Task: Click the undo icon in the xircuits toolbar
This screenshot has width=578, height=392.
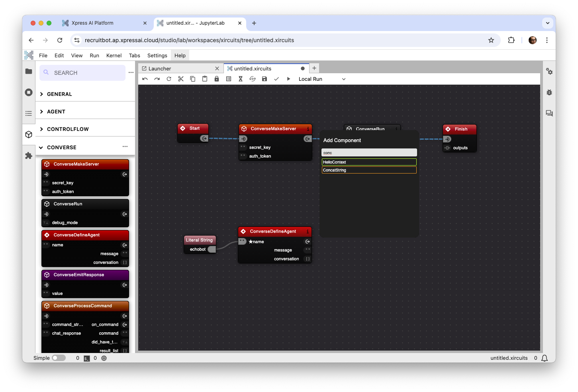Action: [x=145, y=79]
